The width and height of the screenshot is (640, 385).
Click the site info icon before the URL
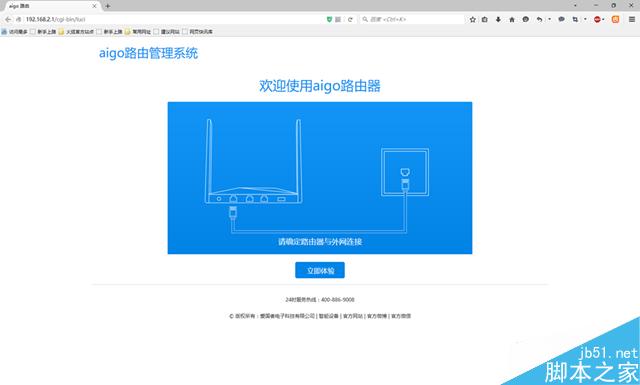[19, 19]
